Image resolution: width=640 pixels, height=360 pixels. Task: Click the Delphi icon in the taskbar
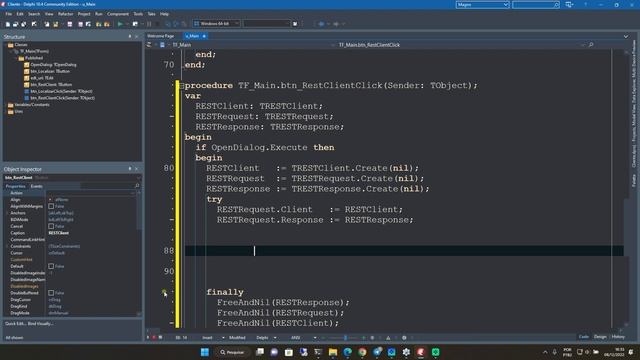(x=421, y=352)
